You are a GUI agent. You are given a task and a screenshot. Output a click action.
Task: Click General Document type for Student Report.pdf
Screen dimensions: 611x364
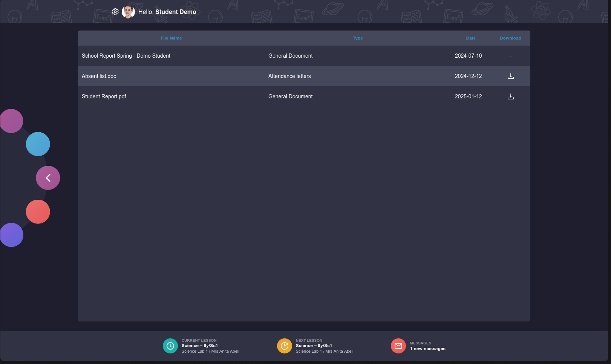coord(290,96)
